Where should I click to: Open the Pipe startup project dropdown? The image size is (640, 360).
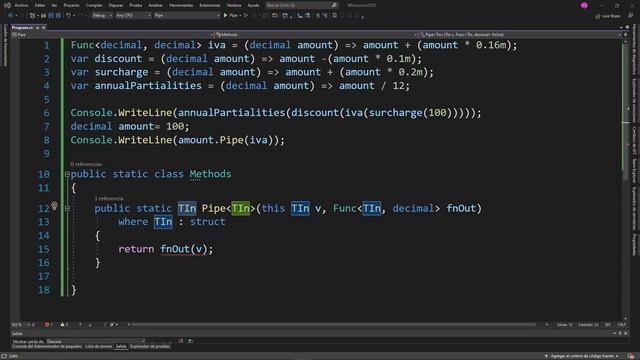click(187, 16)
